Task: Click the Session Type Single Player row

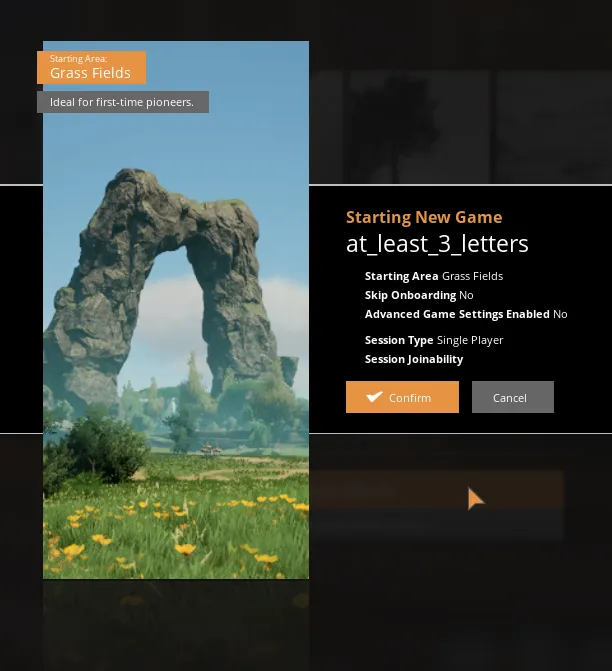Action: point(434,340)
